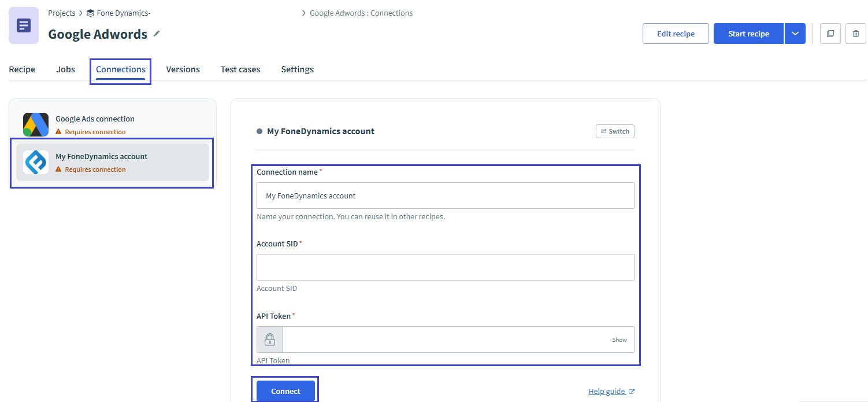
Task: Click the My FoneDynamics account panel heading
Action: [x=321, y=131]
